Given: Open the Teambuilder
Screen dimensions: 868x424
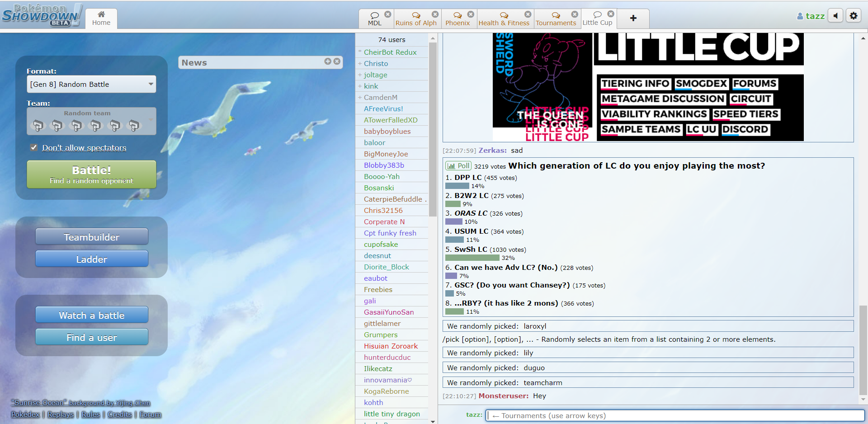Looking at the screenshot, I should [92, 237].
